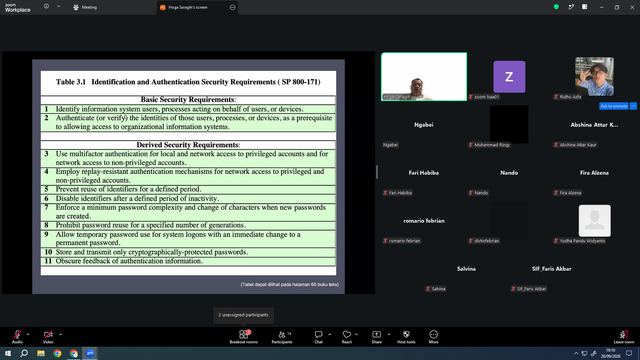The width and height of the screenshot is (640, 360).
Task: Click the divider handle beside shared screen
Action: [x=377, y=172]
